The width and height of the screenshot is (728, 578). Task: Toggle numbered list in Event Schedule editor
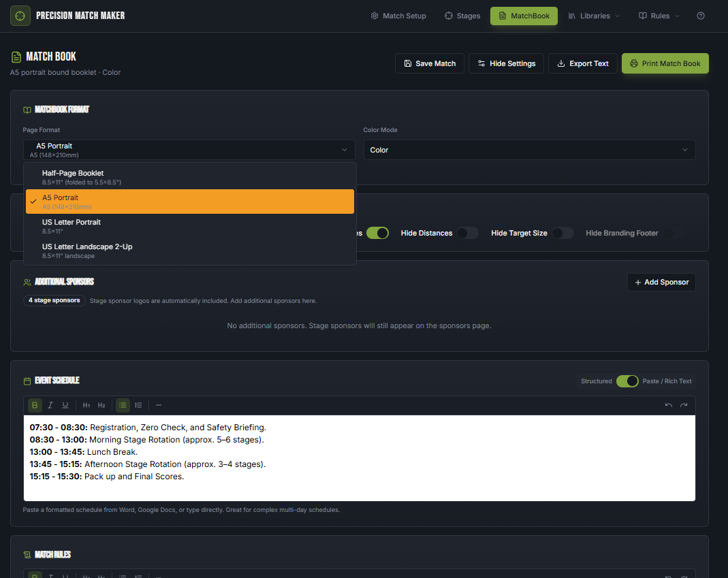138,405
